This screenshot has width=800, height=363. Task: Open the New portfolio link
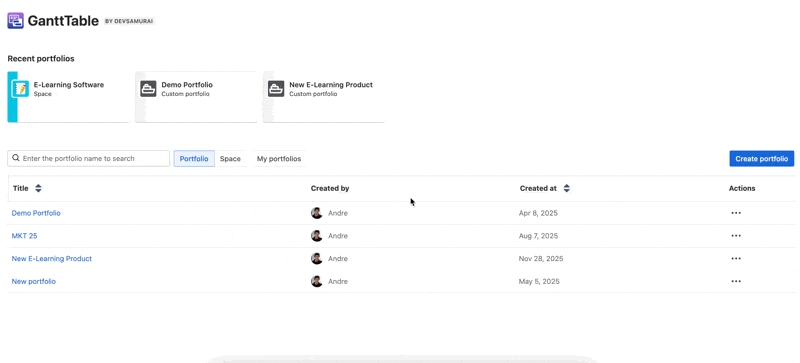(34, 281)
